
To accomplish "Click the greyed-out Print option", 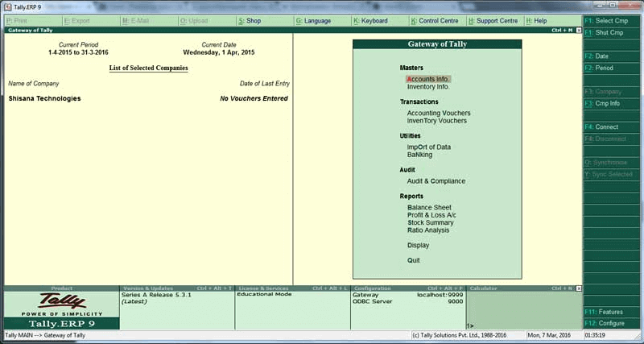I will [x=17, y=21].
